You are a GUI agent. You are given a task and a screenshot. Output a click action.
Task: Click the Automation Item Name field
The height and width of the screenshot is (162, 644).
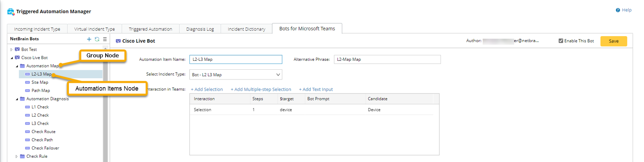point(236,60)
